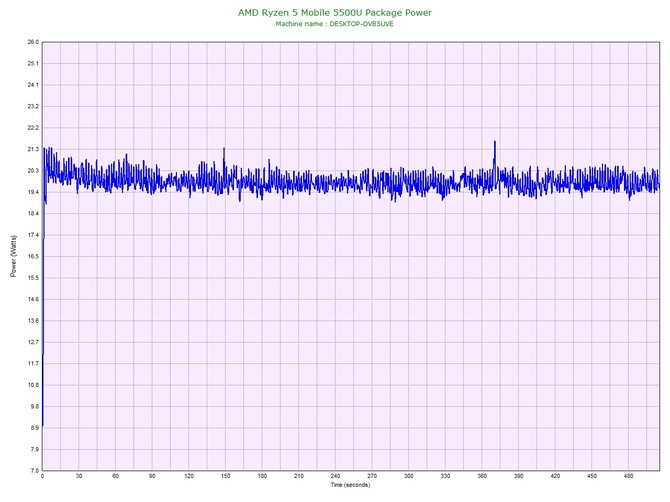Click the 16.5 tick label on the Y axis
The image size is (670, 502).
33,256
